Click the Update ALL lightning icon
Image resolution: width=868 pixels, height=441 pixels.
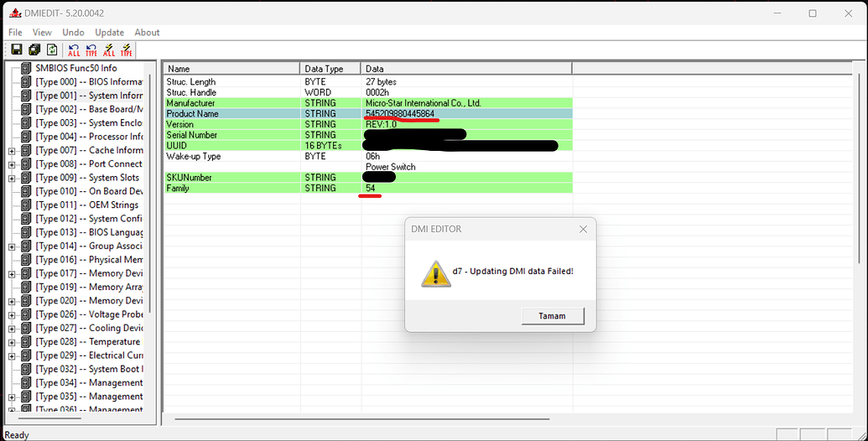pyautogui.click(x=109, y=50)
